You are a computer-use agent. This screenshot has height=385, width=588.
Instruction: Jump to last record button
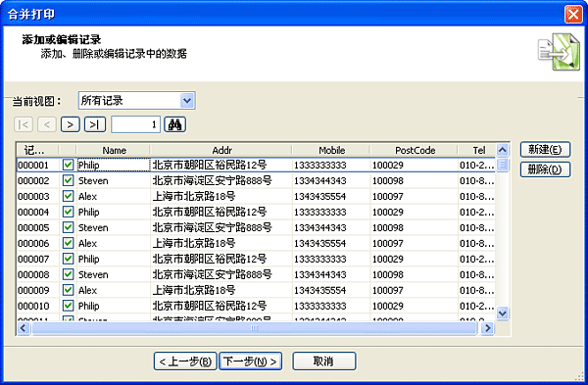point(95,124)
